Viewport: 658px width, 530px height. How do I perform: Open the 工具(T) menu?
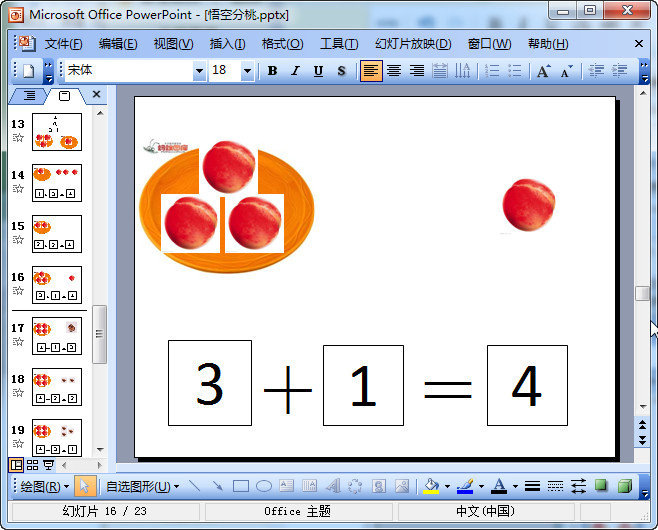[339, 44]
